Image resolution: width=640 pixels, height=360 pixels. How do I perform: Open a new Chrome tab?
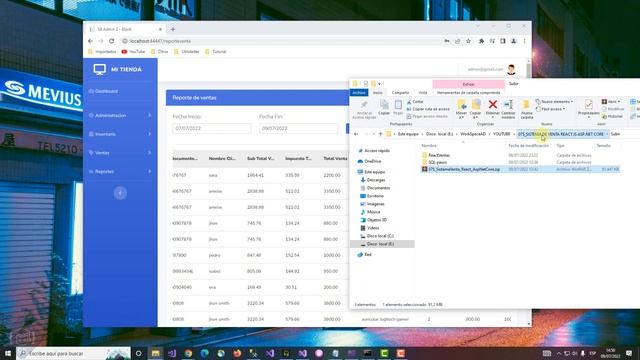tap(173, 29)
